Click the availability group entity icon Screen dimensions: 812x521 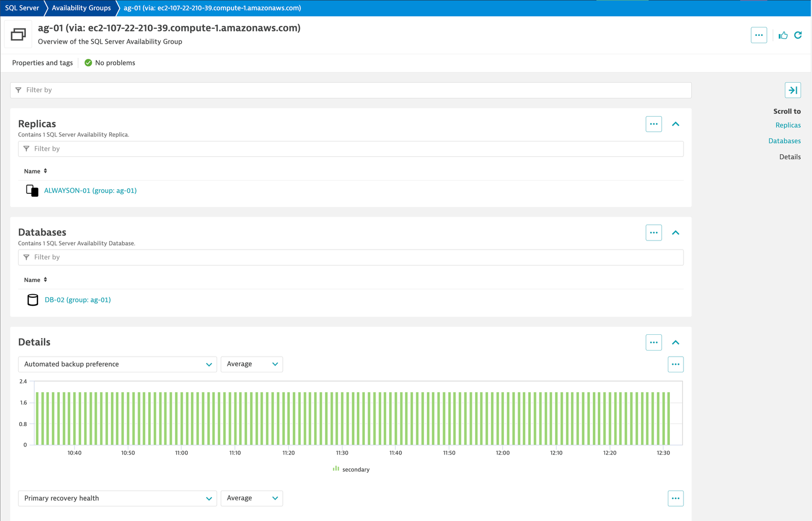tap(18, 34)
